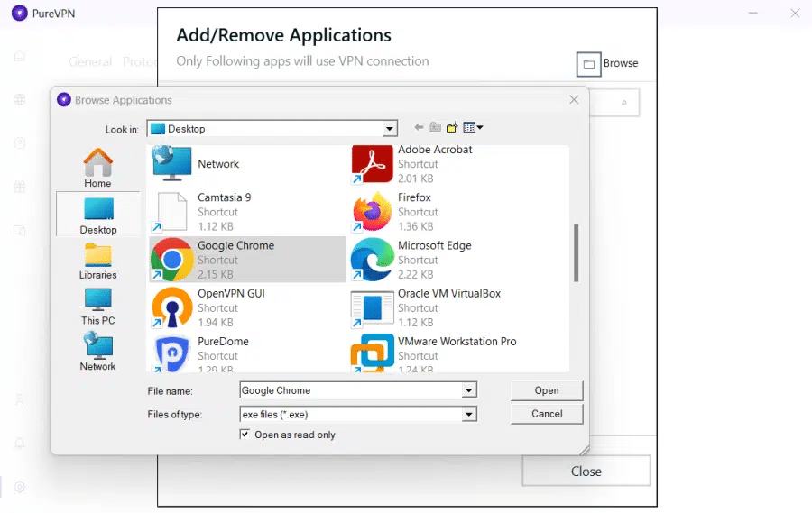Open the view menu toolbar icon
The width and height of the screenshot is (812, 513).
tap(473, 127)
